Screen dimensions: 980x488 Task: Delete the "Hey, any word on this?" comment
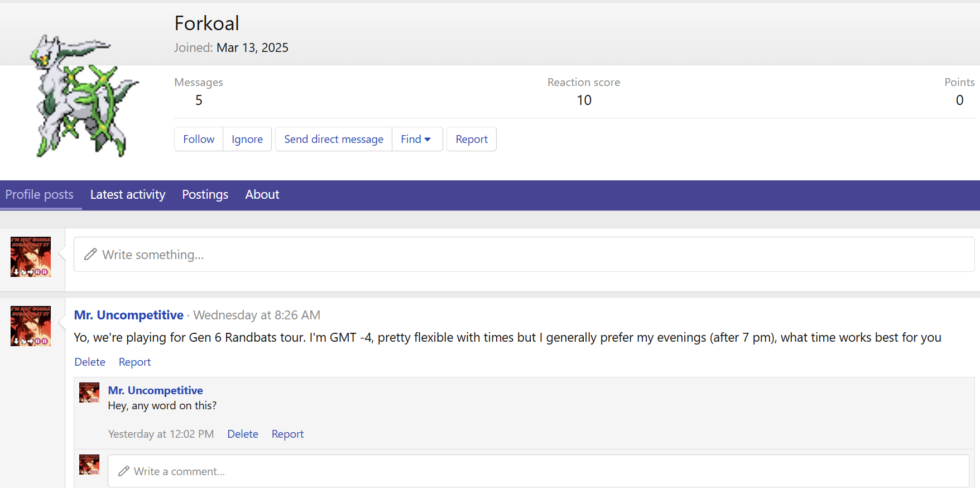coord(243,434)
